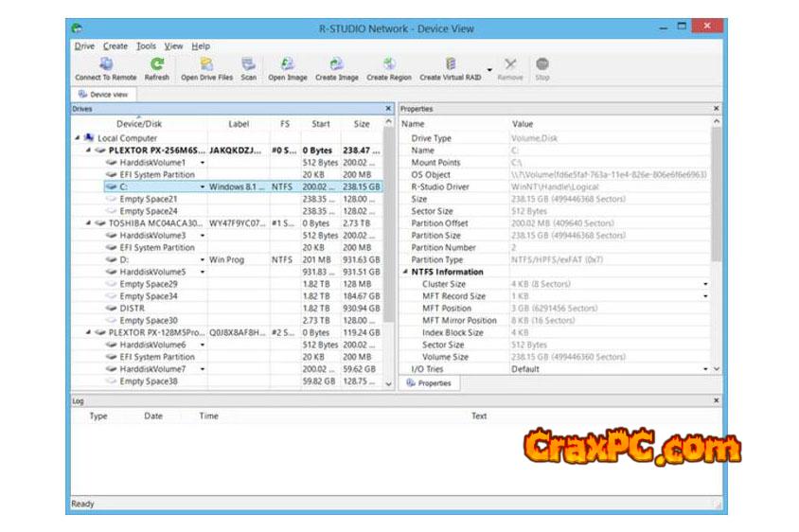Click the Create Image toolbar icon

click(x=336, y=63)
